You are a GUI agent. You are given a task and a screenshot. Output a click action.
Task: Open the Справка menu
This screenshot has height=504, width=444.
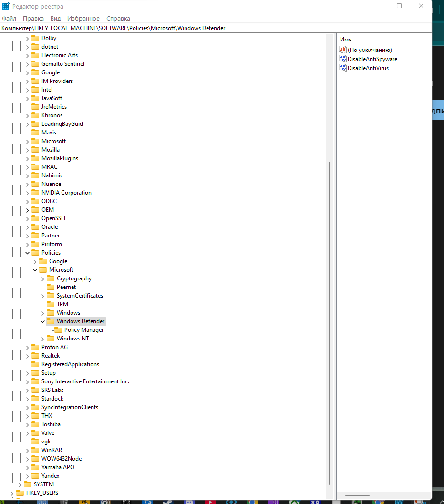(x=118, y=18)
